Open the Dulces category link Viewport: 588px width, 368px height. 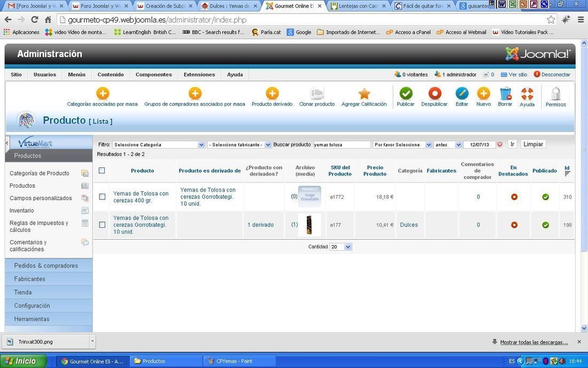click(409, 225)
